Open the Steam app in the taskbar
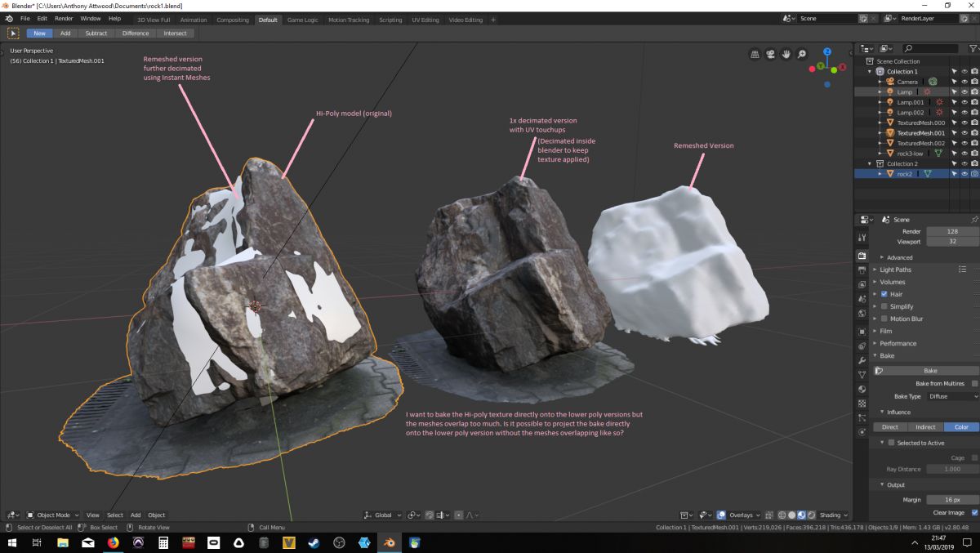 pos(314,542)
